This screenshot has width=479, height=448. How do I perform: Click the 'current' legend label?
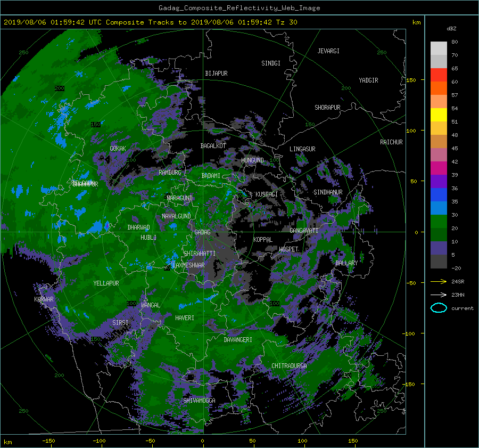click(462, 308)
